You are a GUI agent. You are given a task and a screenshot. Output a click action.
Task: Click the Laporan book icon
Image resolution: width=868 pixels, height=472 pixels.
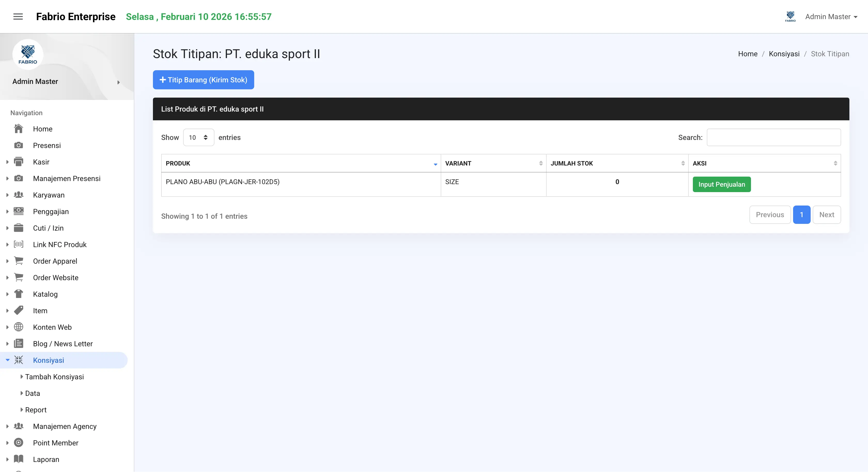pyautogui.click(x=19, y=459)
